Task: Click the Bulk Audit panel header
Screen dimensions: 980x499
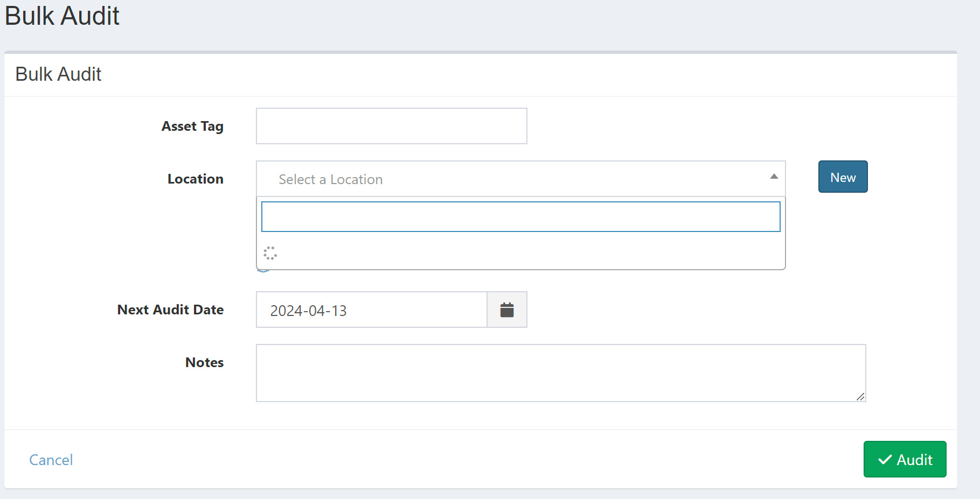Action: point(58,74)
